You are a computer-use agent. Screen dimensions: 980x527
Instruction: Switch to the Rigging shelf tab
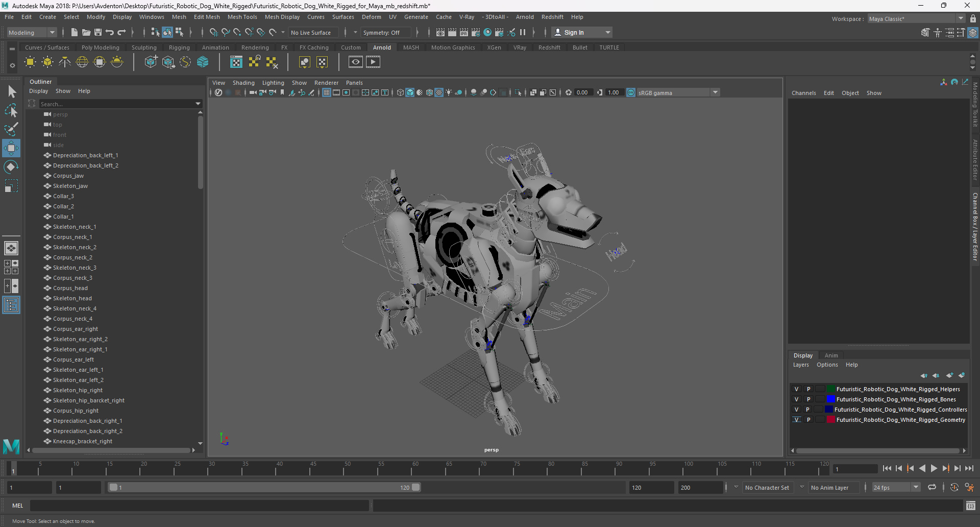(179, 47)
